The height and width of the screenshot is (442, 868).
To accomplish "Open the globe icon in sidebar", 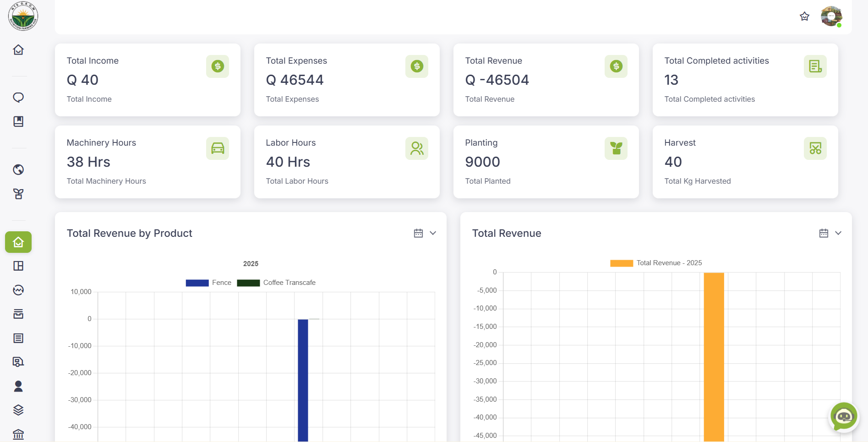I will 18,170.
